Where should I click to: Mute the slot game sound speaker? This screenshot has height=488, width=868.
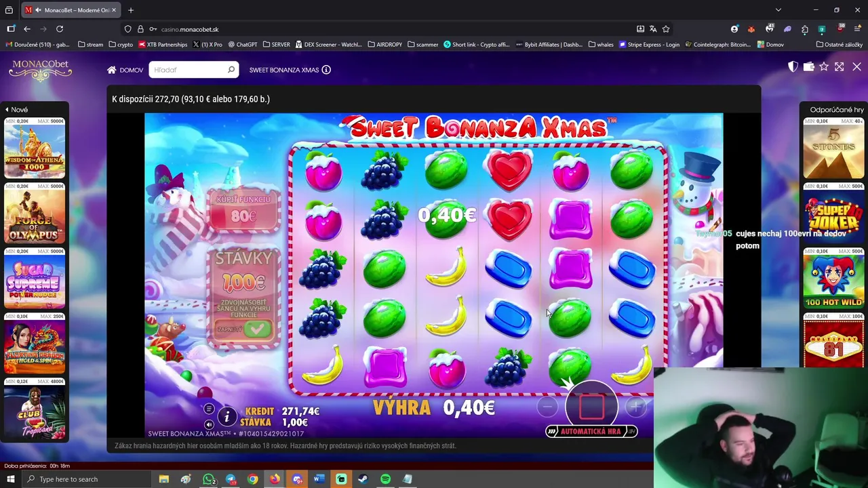coord(209,424)
